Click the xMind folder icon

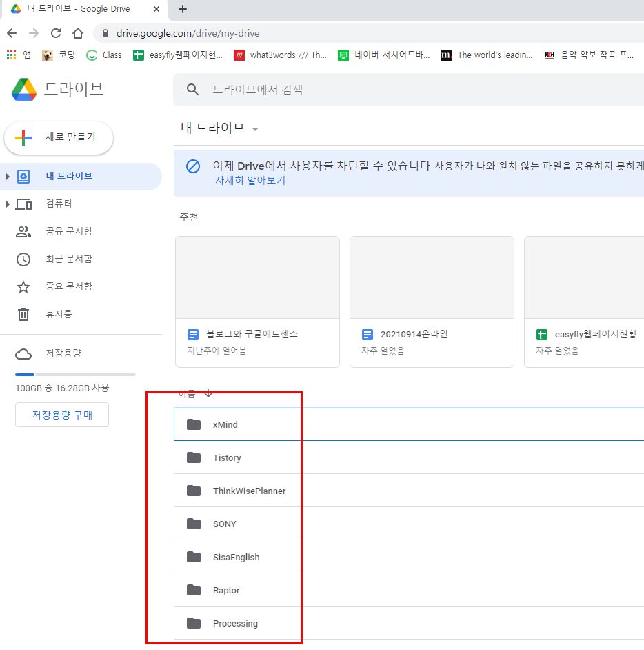click(x=194, y=424)
